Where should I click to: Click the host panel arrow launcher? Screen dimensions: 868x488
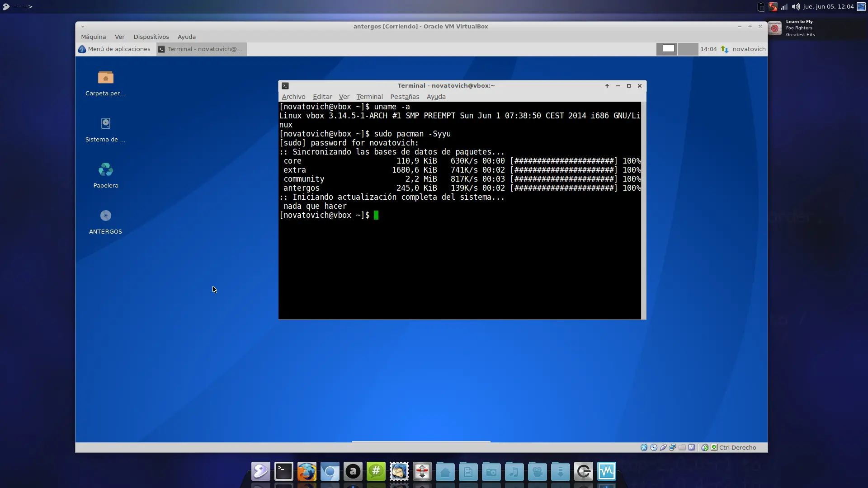[x=18, y=7]
